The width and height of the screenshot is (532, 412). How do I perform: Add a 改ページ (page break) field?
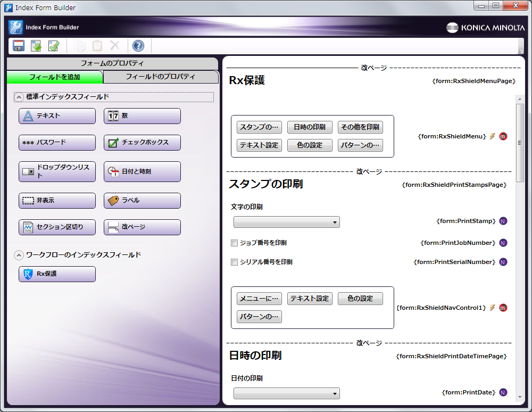pos(142,227)
